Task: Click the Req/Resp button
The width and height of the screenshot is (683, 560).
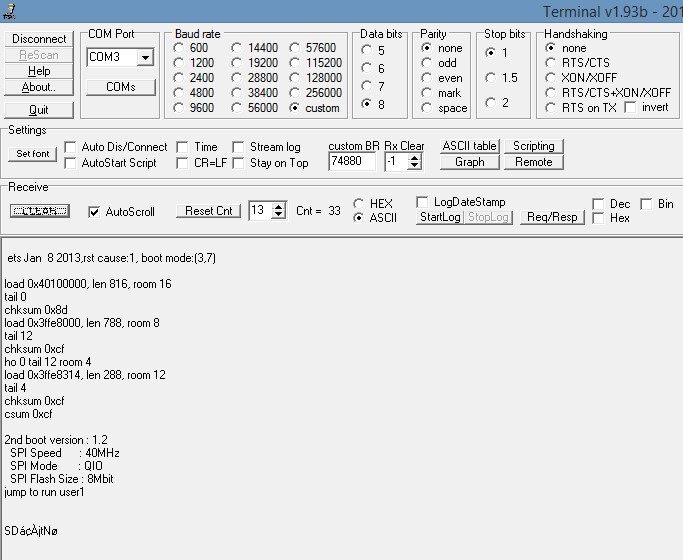Action: (x=552, y=217)
